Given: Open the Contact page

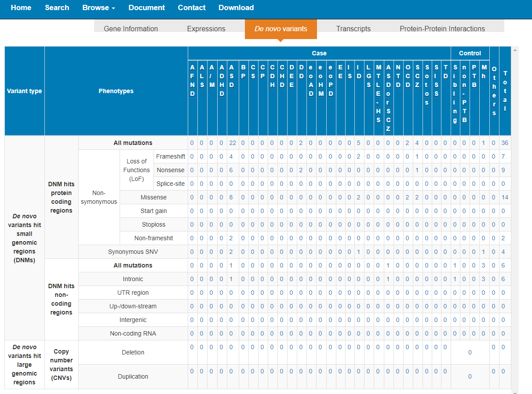Looking at the screenshot, I should point(192,7).
